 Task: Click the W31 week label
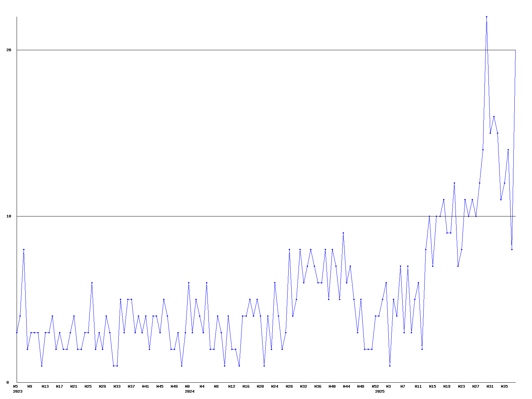click(x=490, y=386)
